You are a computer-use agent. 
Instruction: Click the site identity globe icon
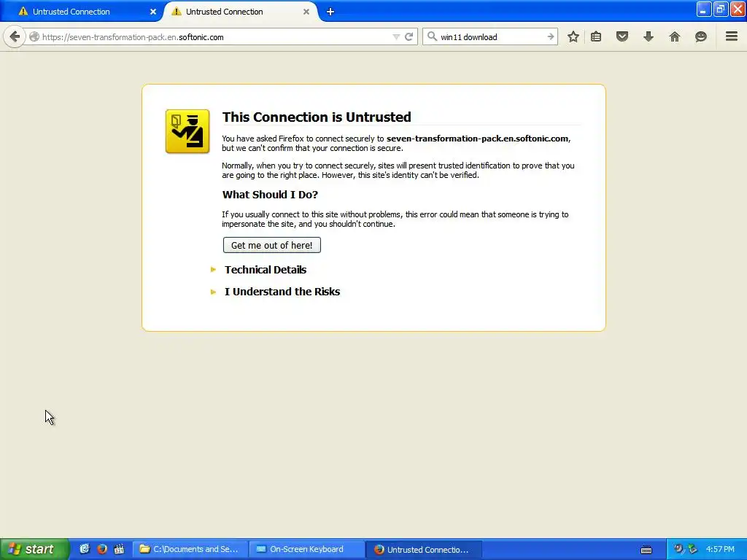(34, 36)
